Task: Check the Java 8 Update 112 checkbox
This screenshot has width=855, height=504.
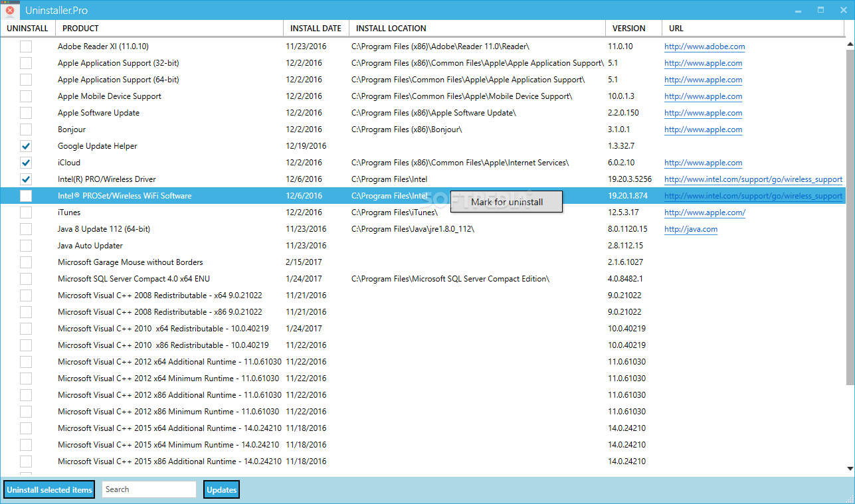Action: pos(26,229)
